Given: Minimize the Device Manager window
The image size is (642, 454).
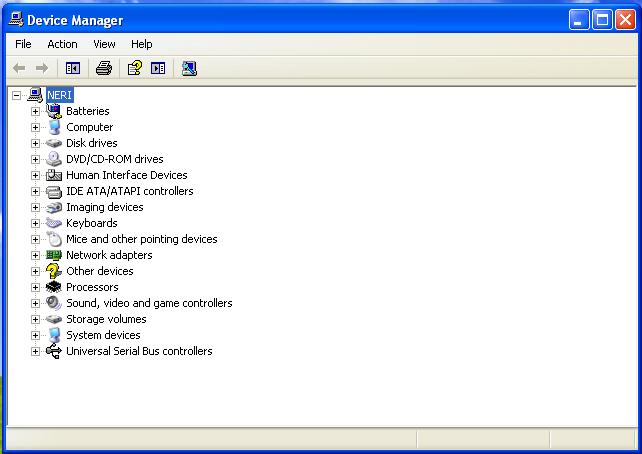Looking at the screenshot, I should coord(579,19).
